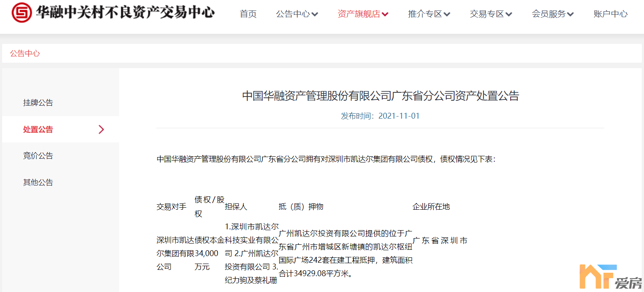Expand the 推介专区 dropdown chevron
The height and width of the screenshot is (292, 644).
pyautogui.click(x=447, y=15)
